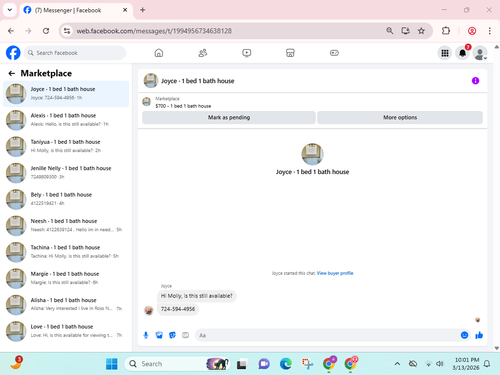Open Taniyua conversation
Screen dimensions: 500x375
66,146
